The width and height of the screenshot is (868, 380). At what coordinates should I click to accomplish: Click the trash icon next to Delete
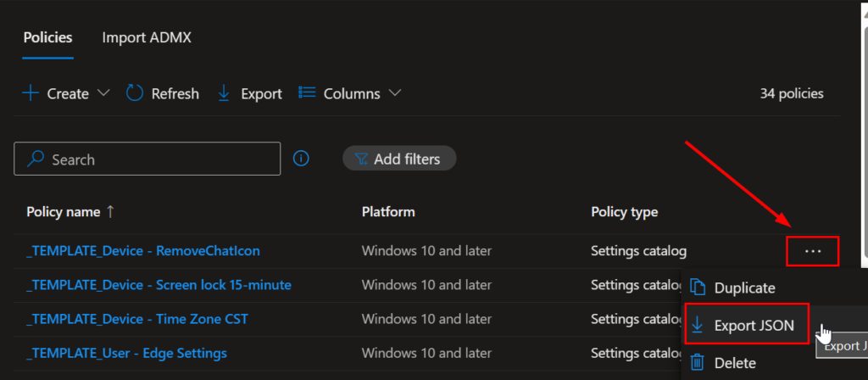698,363
